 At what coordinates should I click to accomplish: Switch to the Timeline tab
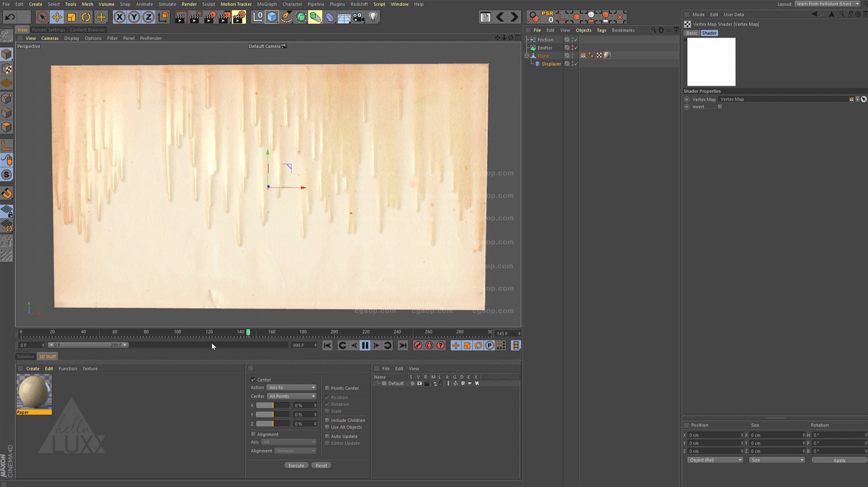pyautogui.click(x=25, y=357)
